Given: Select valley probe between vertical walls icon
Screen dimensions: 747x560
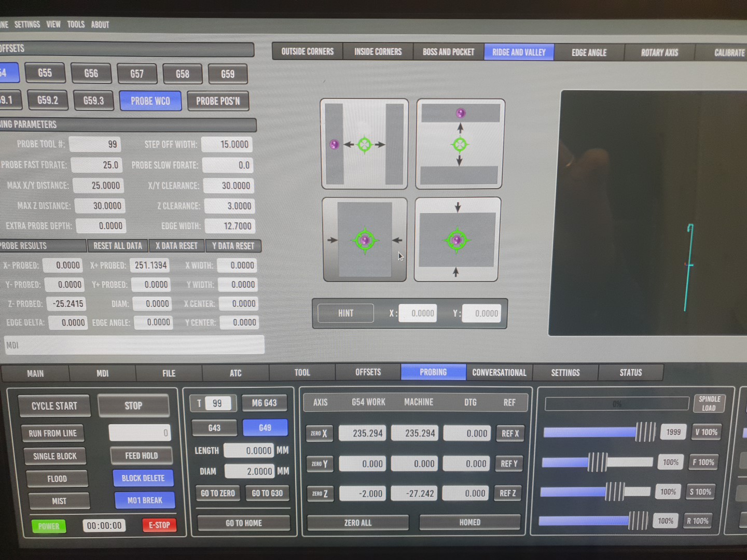Looking at the screenshot, I should (x=364, y=144).
